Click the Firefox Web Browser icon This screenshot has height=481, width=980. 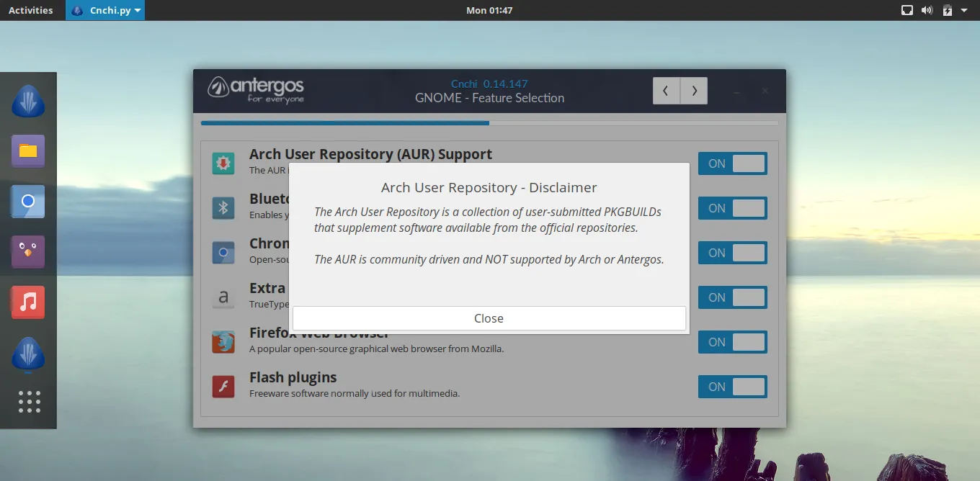(223, 342)
